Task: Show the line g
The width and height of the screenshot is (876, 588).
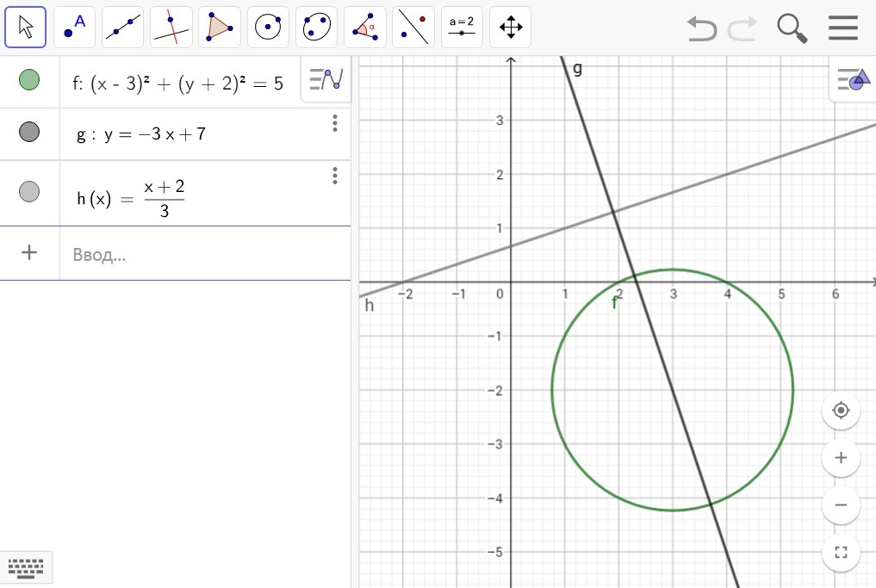Action: [29, 132]
